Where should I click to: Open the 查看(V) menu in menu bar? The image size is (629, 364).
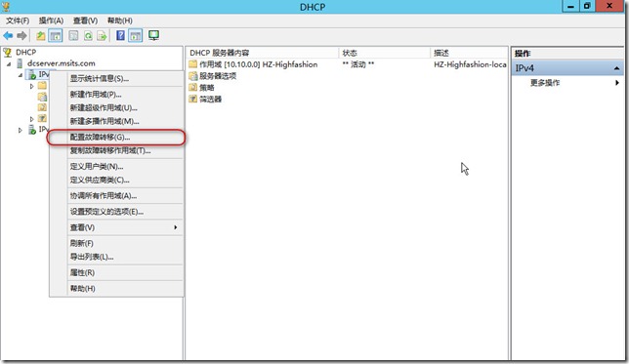(x=85, y=20)
